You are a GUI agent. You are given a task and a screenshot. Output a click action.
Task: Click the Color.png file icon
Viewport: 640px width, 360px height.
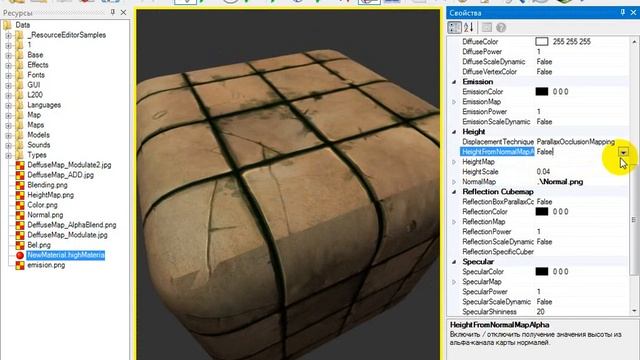pyautogui.click(x=20, y=205)
